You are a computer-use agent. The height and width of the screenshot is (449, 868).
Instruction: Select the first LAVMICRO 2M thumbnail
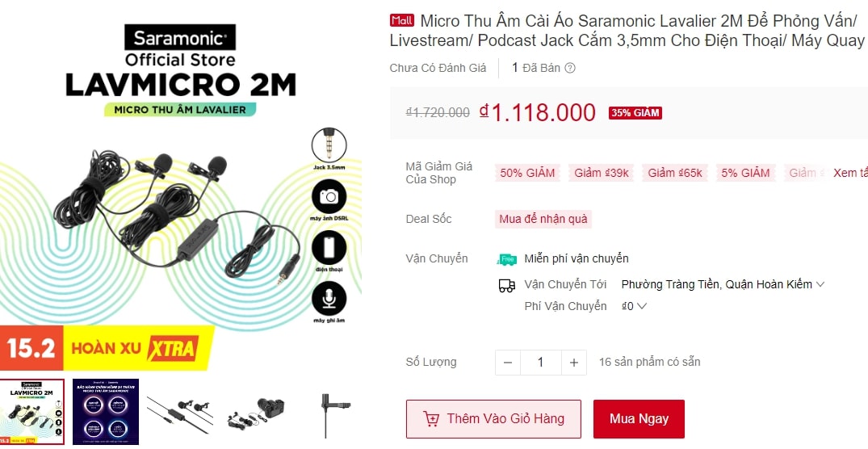pyautogui.click(x=32, y=412)
